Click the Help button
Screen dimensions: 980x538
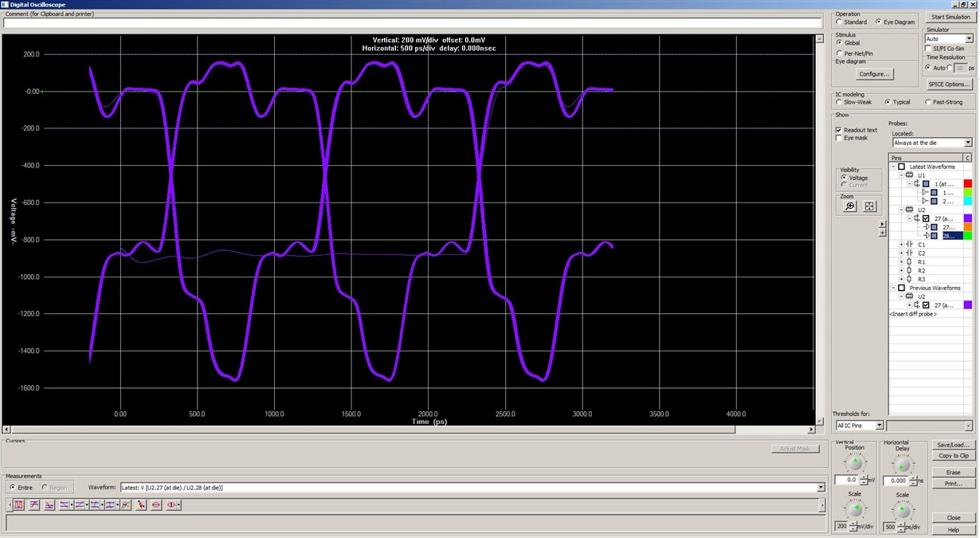coord(954,530)
